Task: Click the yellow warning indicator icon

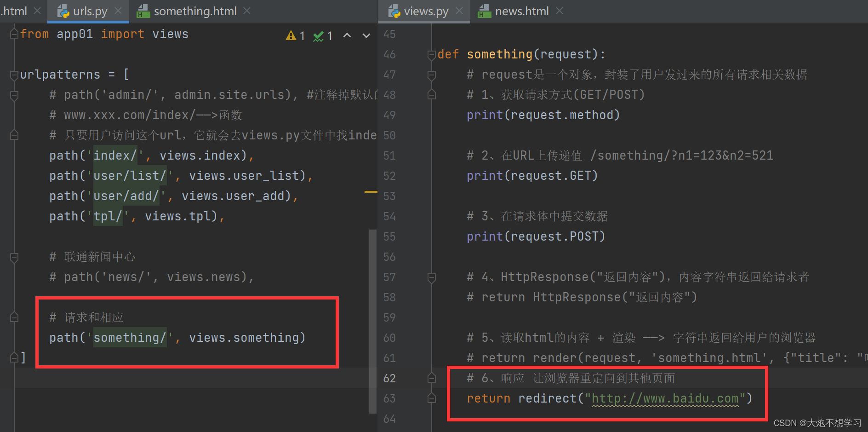Action: (x=291, y=35)
